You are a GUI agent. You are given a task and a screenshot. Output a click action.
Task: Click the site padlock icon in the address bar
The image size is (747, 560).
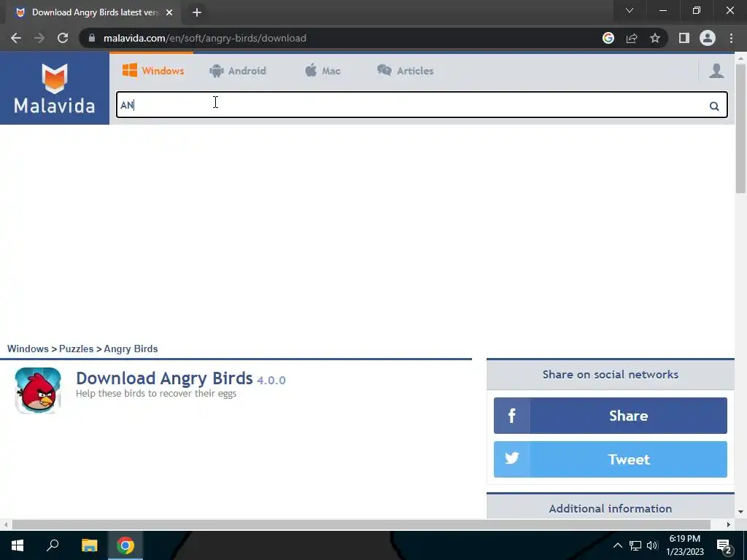coord(91,38)
